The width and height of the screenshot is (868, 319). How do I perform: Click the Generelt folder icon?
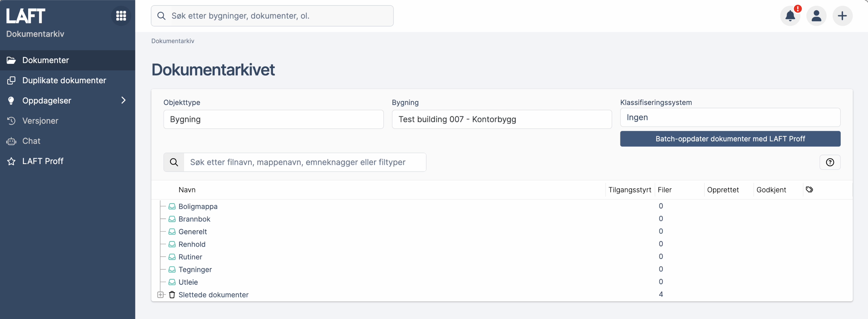(172, 232)
